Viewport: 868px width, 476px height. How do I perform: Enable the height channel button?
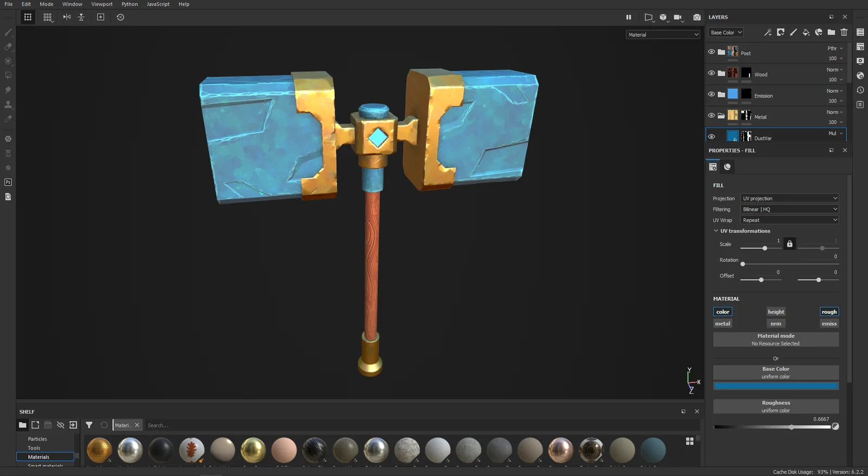(x=776, y=312)
